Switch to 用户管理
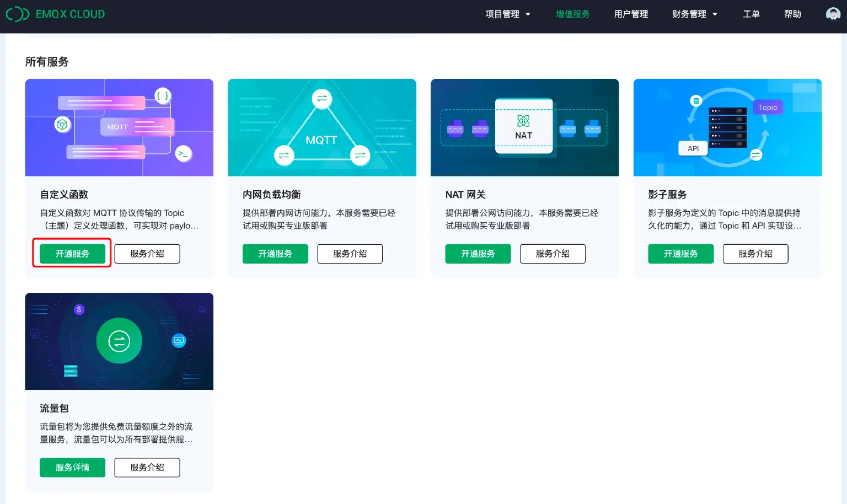Viewport: 847px width, 504px height. click(631, 14)
